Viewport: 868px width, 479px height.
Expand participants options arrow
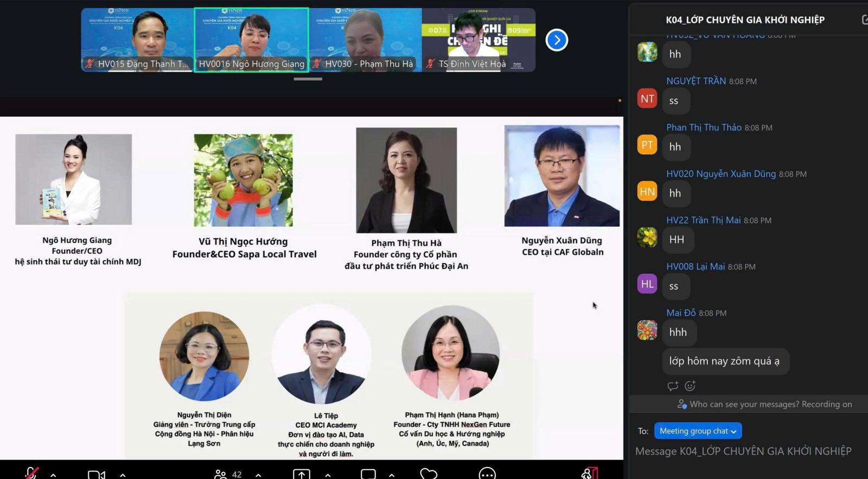258,475
